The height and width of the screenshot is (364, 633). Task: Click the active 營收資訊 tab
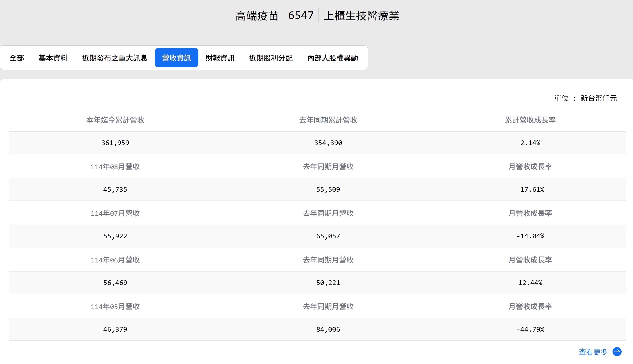tap(176, 58)
